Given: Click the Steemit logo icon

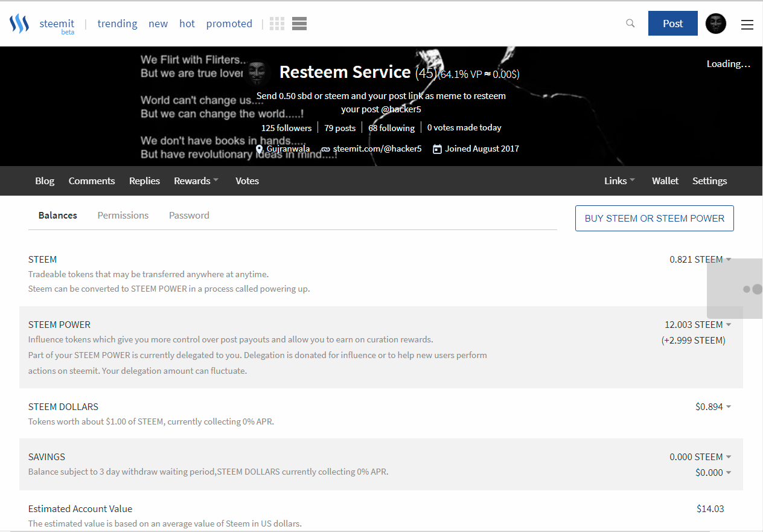Looking at the screenshot, I should click(19, 24).
